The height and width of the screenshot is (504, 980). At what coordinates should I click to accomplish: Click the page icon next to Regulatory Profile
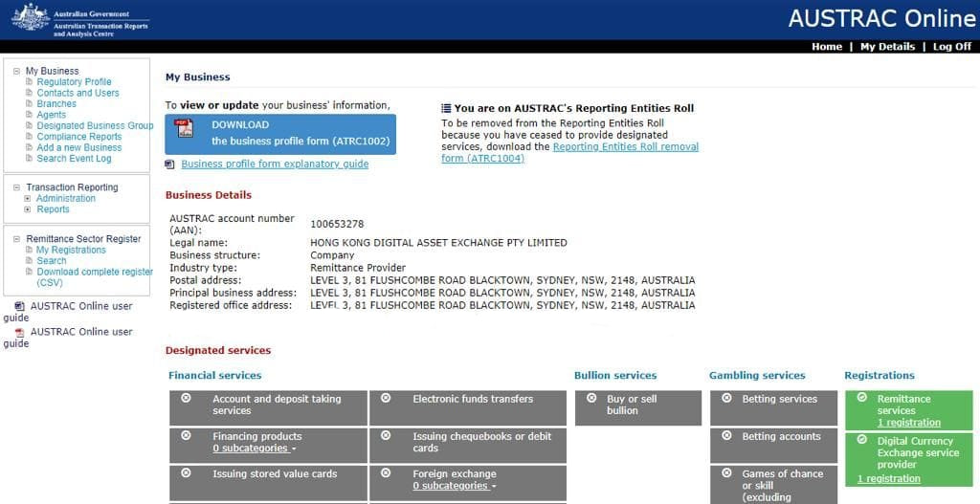[30, 82]
